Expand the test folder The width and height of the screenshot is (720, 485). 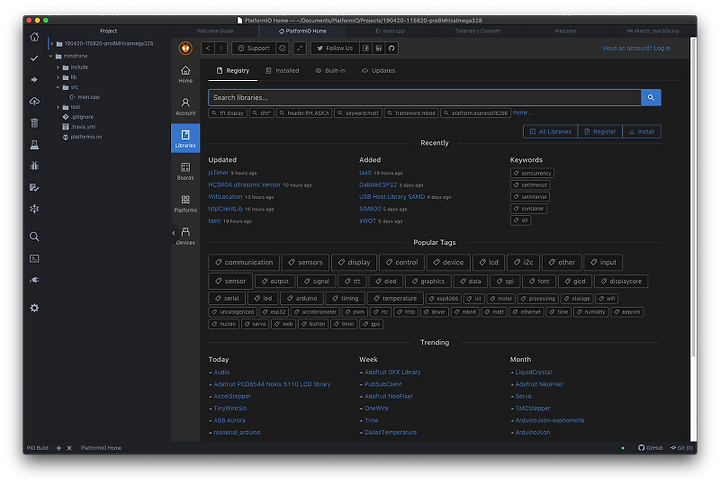point(58,107)
